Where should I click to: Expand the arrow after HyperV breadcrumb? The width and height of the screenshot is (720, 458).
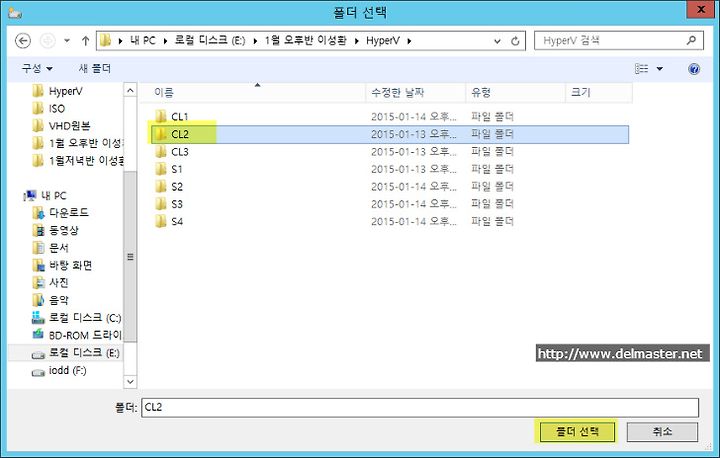pos(409,41)
